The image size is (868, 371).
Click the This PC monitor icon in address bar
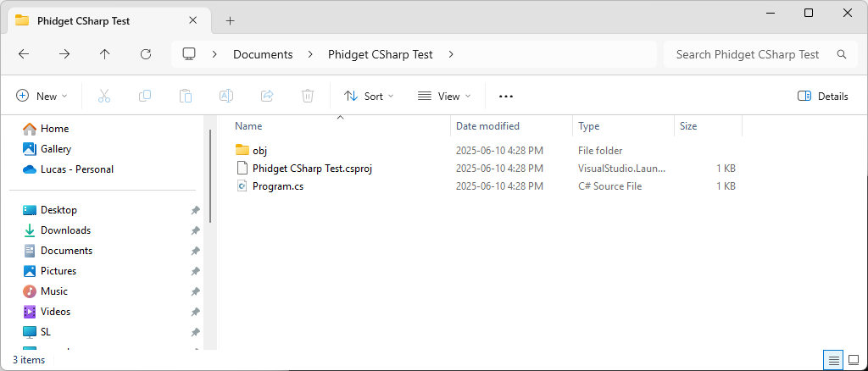pos(189,54)
